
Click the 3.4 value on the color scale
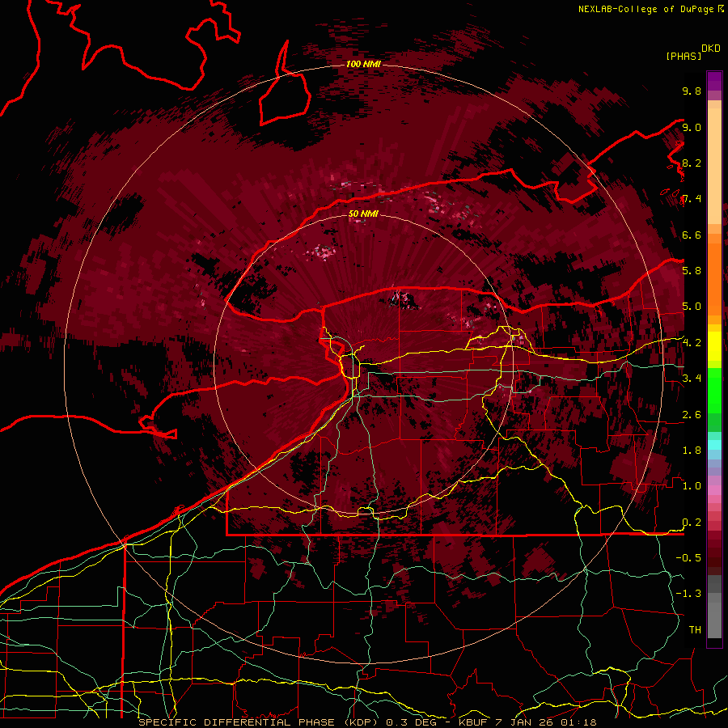point(692,378)
